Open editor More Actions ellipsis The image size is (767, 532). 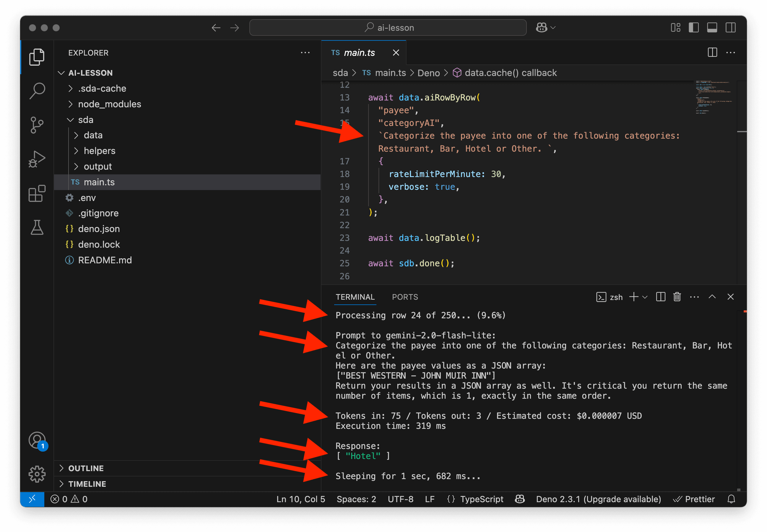[x=731, y=52]
